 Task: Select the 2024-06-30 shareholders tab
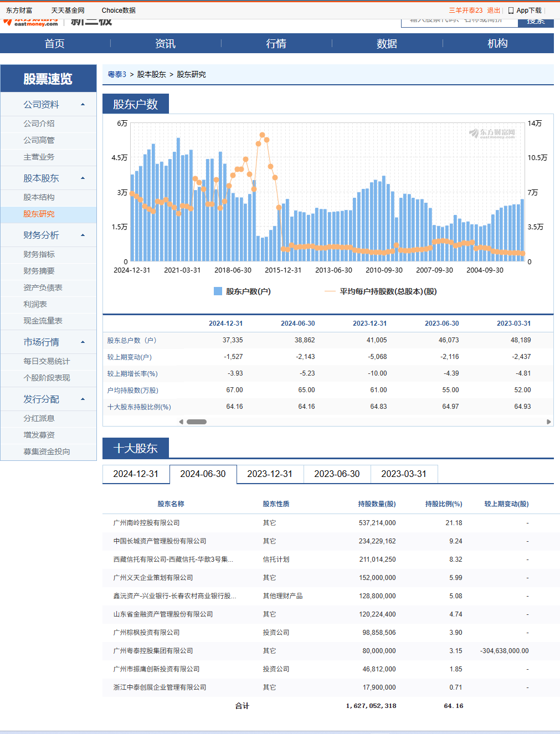tap(203, 474)
